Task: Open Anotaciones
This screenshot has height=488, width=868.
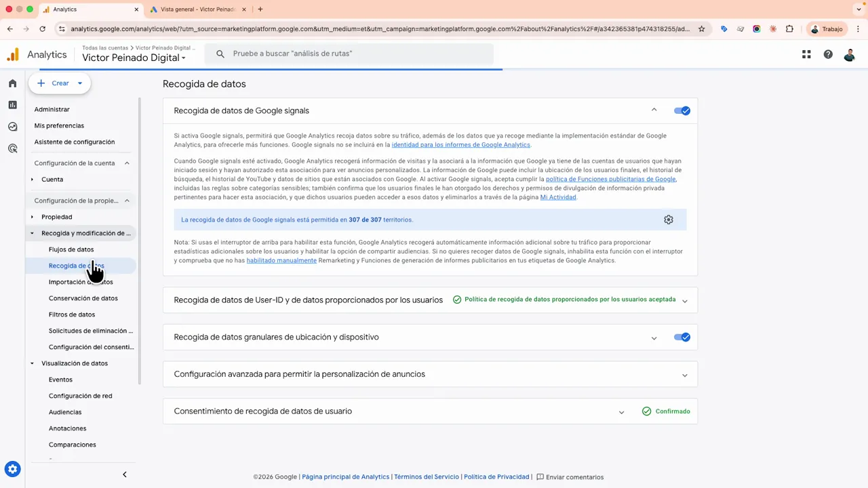Action: tap(68, 428)
